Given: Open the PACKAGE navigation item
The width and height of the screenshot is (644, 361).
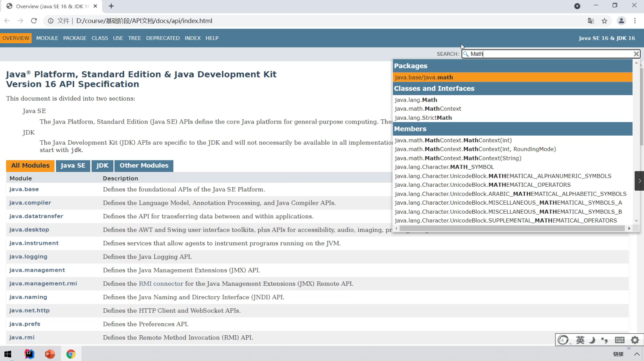Looking at the screenshot, I should [75, 38].
